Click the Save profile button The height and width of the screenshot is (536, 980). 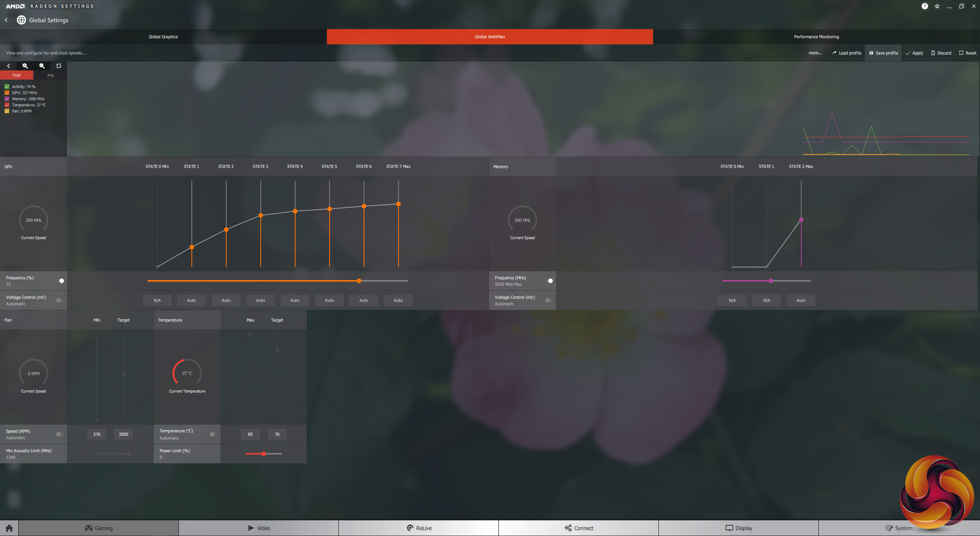pyautogui.click(x=883, y=53)
